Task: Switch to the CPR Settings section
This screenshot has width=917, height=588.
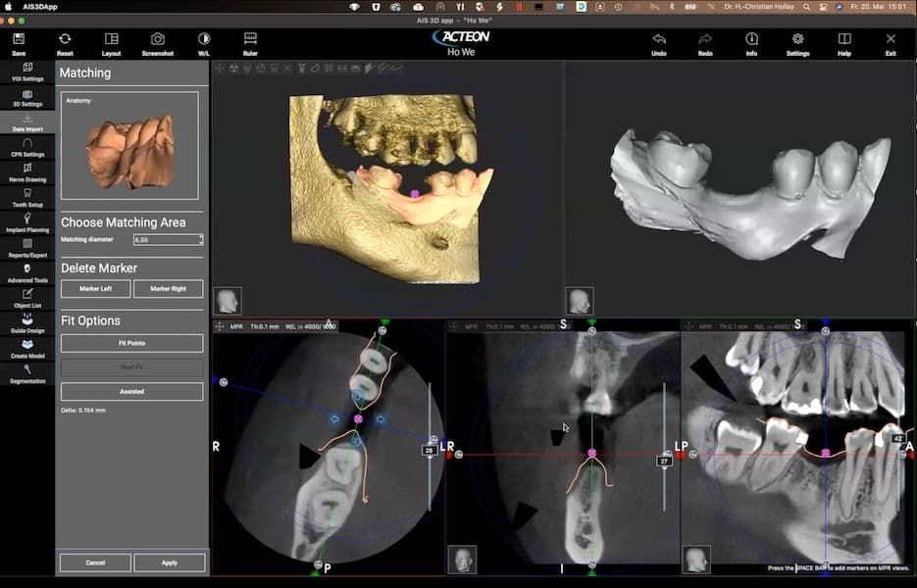Action: click(x=27, y=147)
